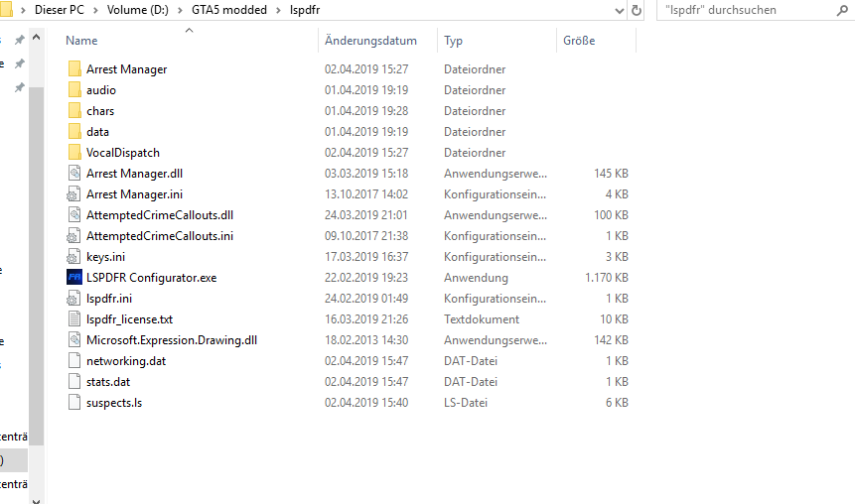Select the Arrest Manager folder icon
855x504 pixels.
pos(74,69)
